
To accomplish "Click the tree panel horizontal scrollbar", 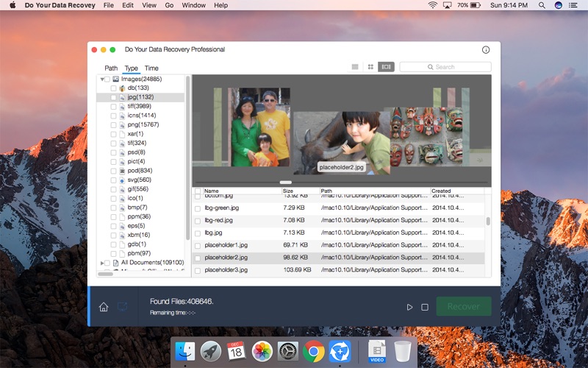I will click(x=105, y=274).
